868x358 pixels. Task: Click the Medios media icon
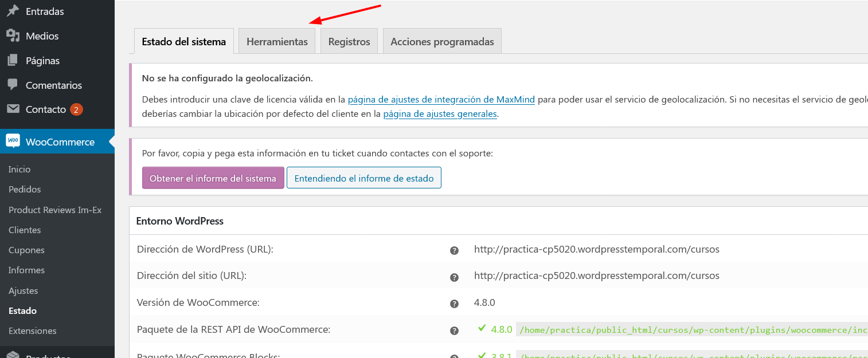[x=13, y=36]
